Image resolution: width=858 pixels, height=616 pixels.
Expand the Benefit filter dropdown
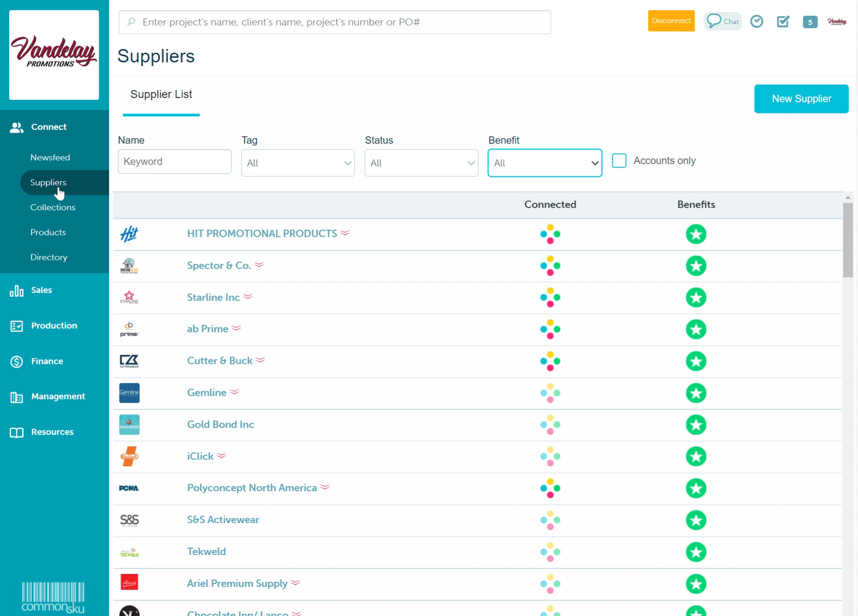tap(545, 163)
